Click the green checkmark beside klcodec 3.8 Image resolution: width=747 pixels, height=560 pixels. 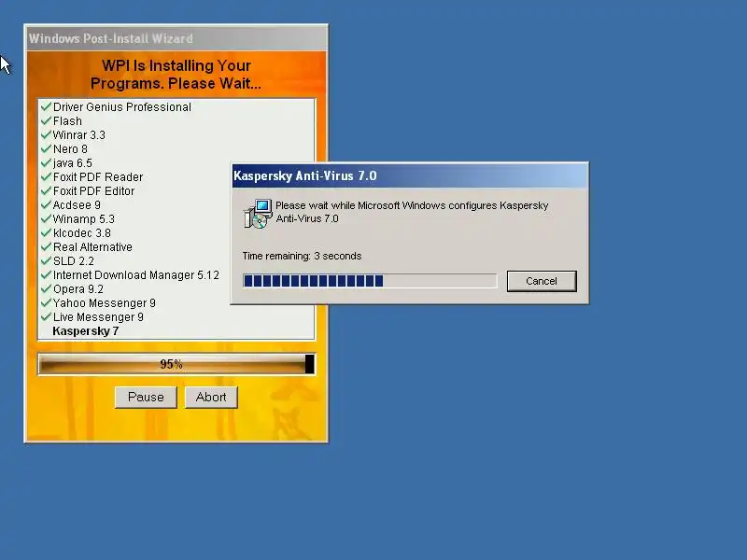(46, 232)
